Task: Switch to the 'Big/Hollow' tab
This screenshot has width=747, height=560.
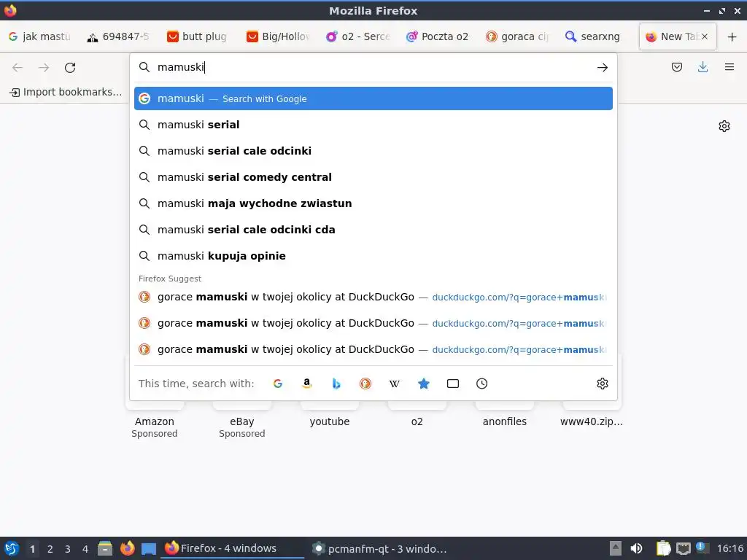Action: coord(278,36)
